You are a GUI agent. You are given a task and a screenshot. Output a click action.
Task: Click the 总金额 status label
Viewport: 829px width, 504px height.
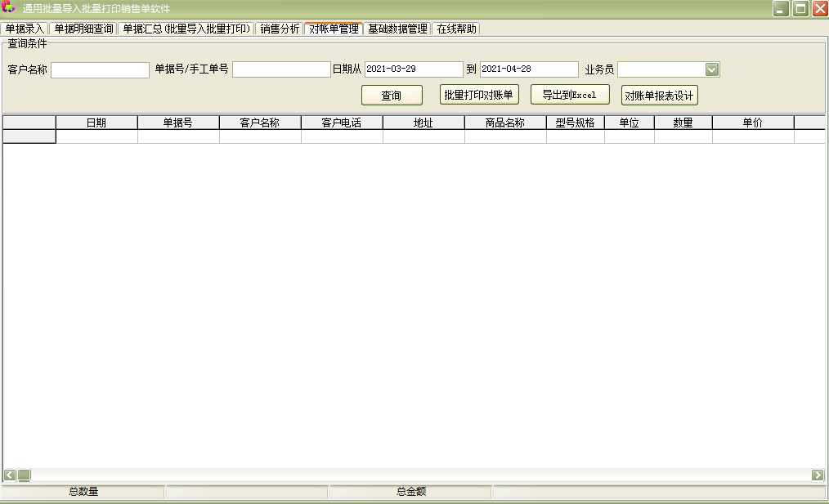pos(410,491)
